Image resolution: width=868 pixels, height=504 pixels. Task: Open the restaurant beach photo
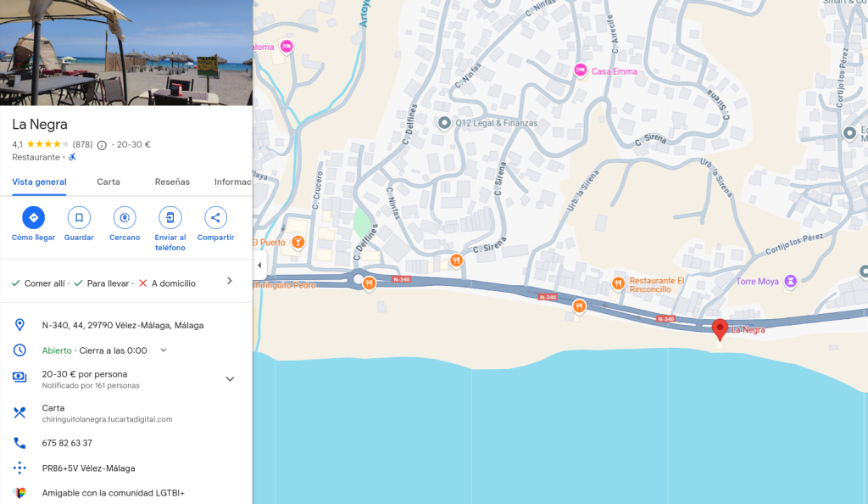tap(126, 53)
